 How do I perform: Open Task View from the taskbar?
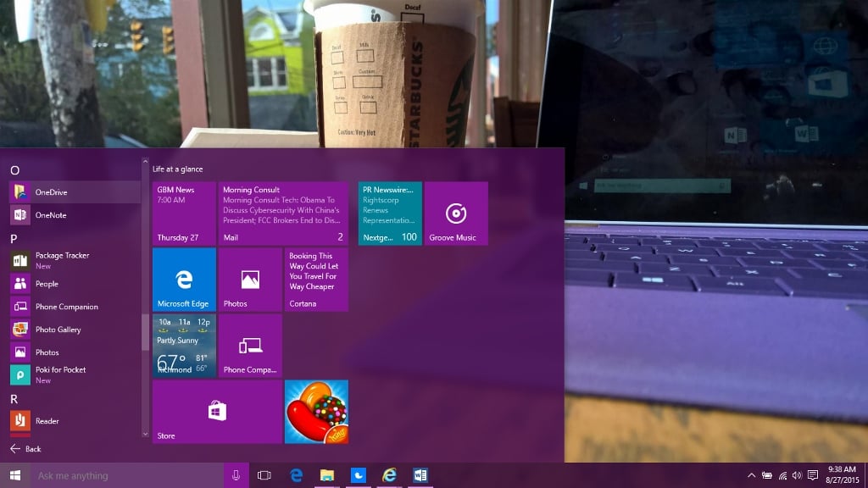[x=264, y=475]
